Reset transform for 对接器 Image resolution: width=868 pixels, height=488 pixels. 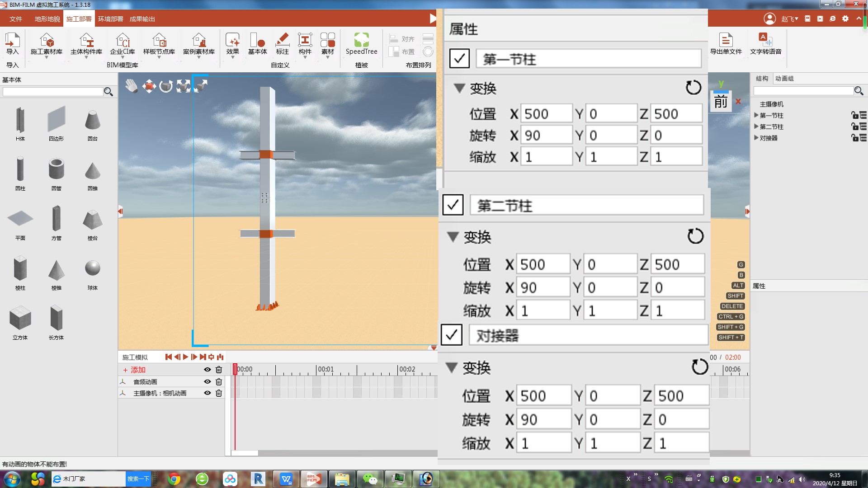[700, 366]
